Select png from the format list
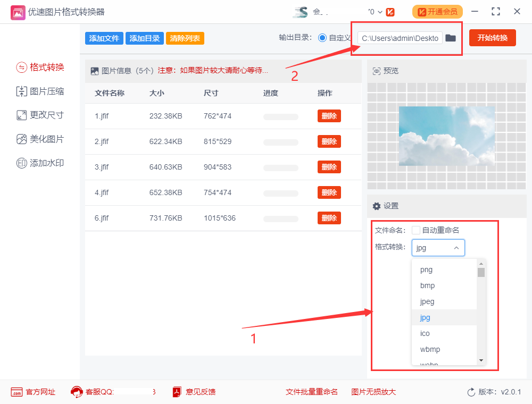This screenshot has width=532, height=404. point(426,270)
